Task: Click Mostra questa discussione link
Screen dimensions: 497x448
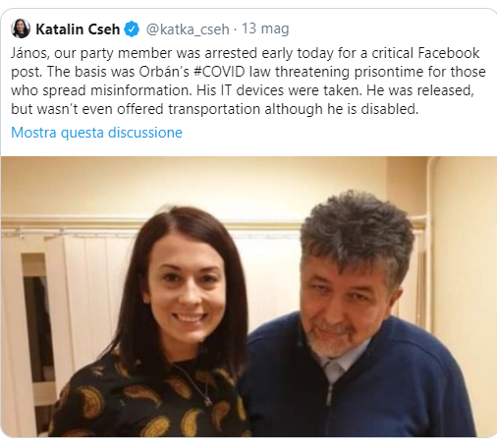Action: point(96,133)
